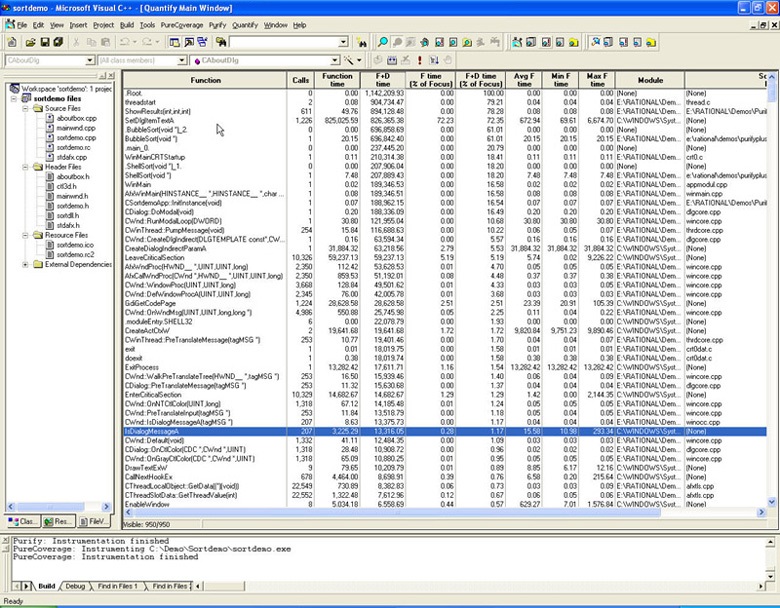Open the purple-diamond CAboutDlg function dropdown
This screenshot has height=608, width=780.
335,61
